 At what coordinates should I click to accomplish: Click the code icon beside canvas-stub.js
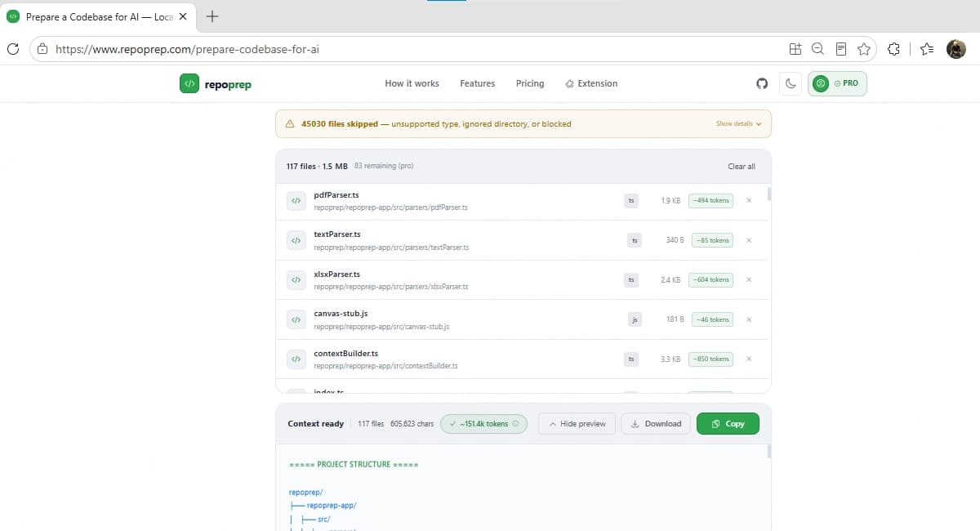(x=296, y=319)
